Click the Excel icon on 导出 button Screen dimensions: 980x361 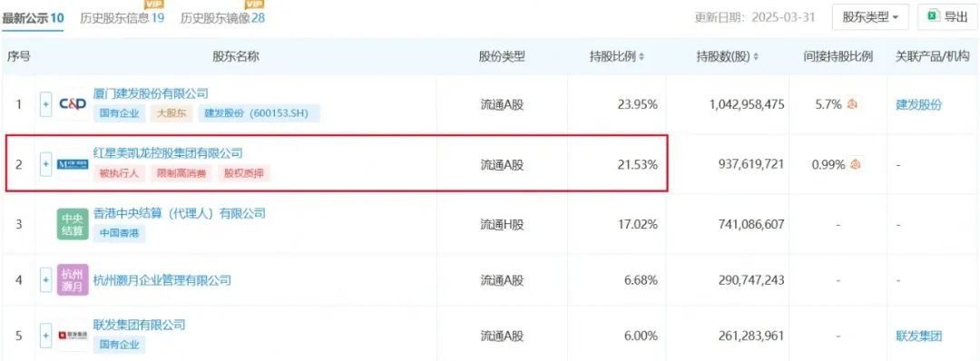pyautogui.click(x=933, y=17)
